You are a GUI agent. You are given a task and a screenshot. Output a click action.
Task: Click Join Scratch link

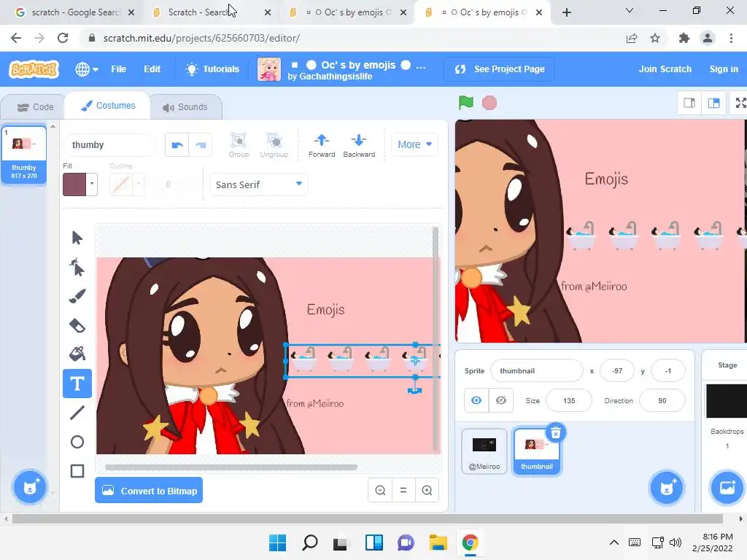click(x=665, y=69)
